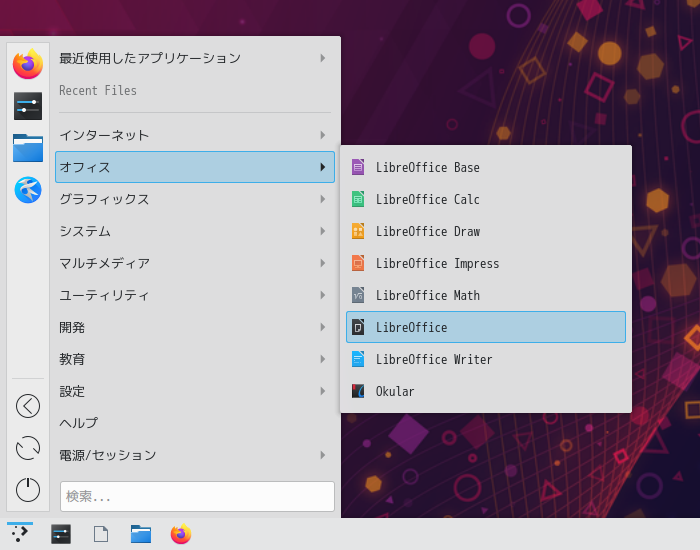Launch Okular by its label
700x550 pixels.
click(x=395, y=392)
